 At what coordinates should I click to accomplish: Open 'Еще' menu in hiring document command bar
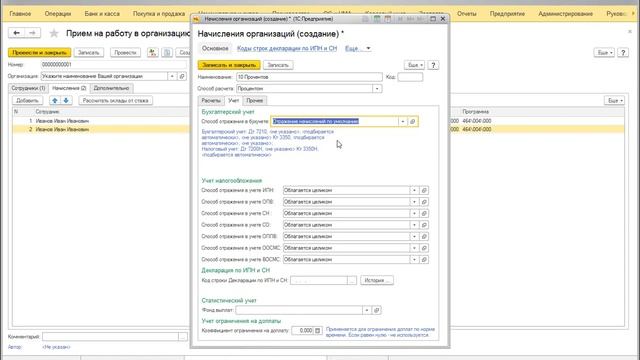(604, 53)
